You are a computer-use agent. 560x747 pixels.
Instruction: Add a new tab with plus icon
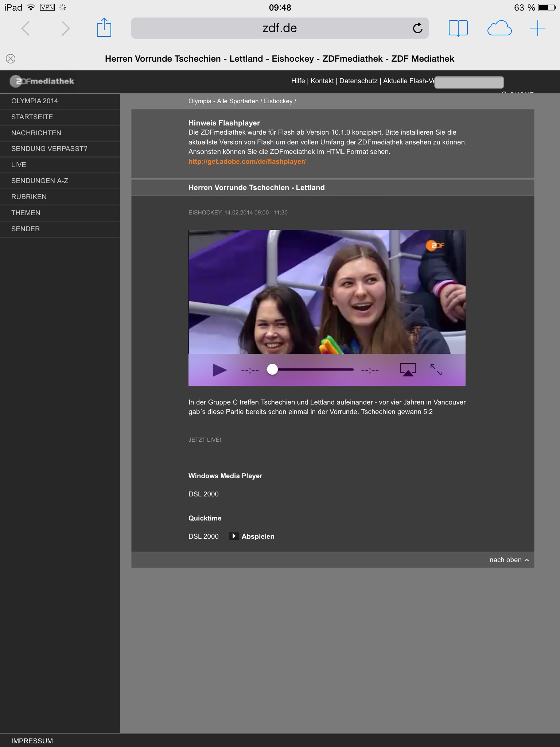tap(538, 28)
